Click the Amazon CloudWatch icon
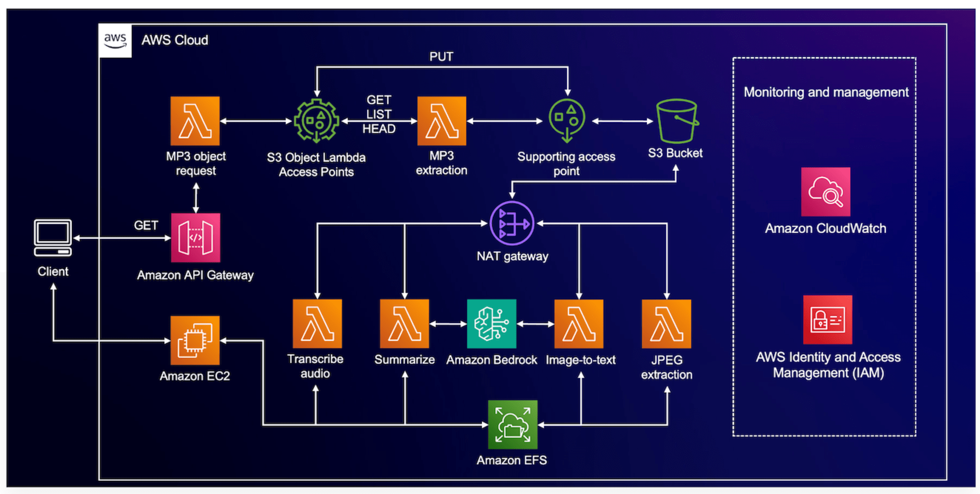 [826, 192]
